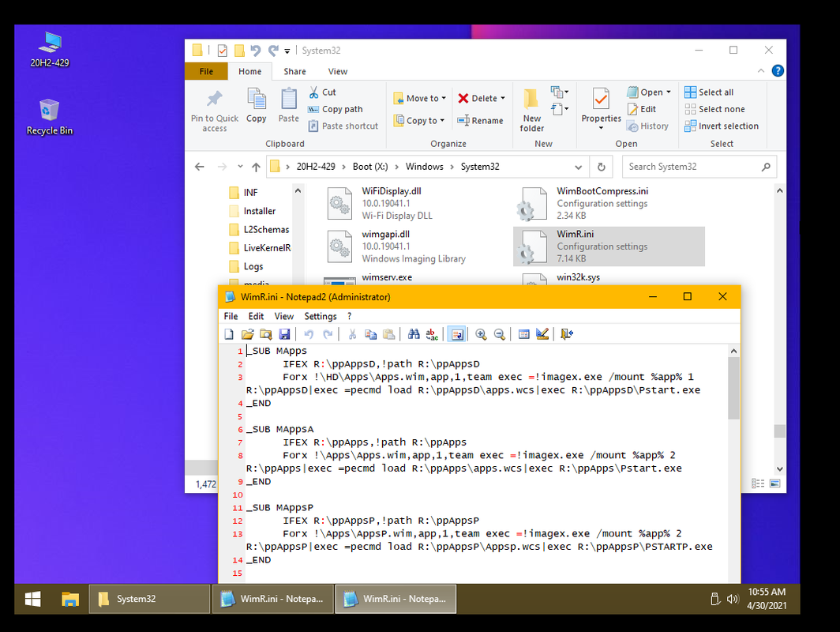
Task: Click the Properties checkmark icon
Action: tap(601, 100)
